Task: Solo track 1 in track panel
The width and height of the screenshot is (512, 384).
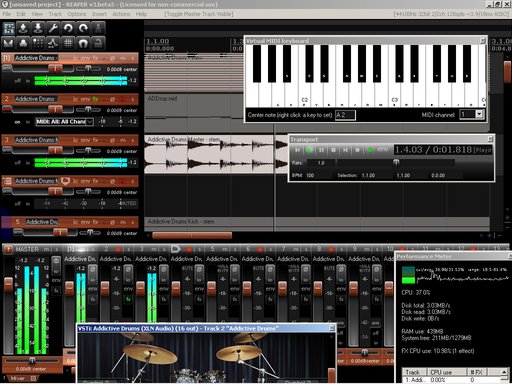Action: [x=133, y=58]
